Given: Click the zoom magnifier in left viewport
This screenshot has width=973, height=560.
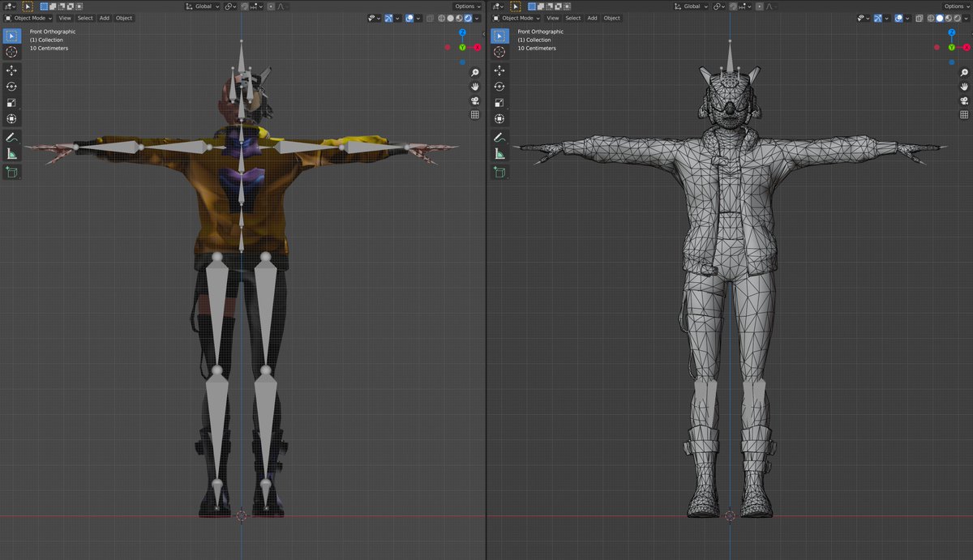Looking at the screenshot, I should click(x=475, y=72).
